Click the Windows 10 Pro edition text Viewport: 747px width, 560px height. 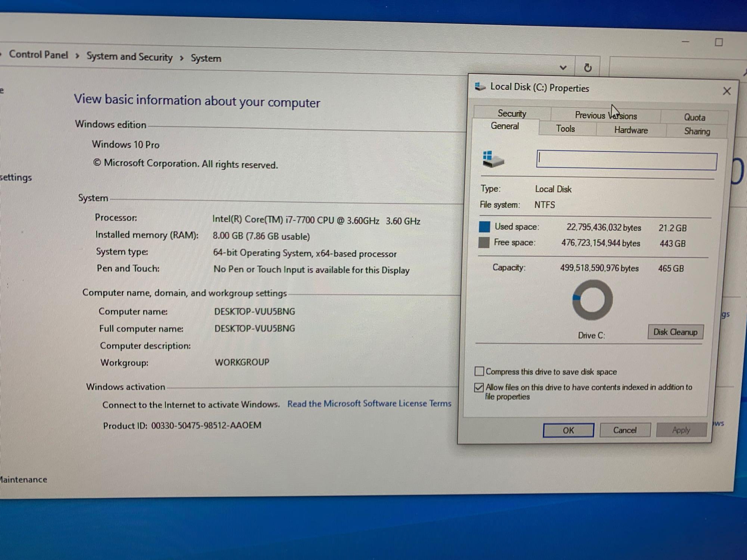(125, 144)
